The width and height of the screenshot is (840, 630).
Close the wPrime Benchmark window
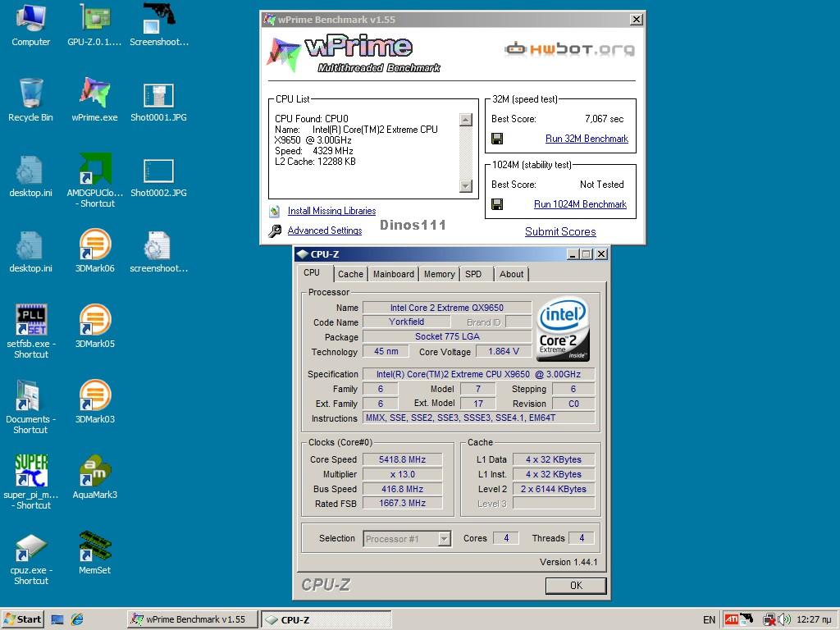636,20
